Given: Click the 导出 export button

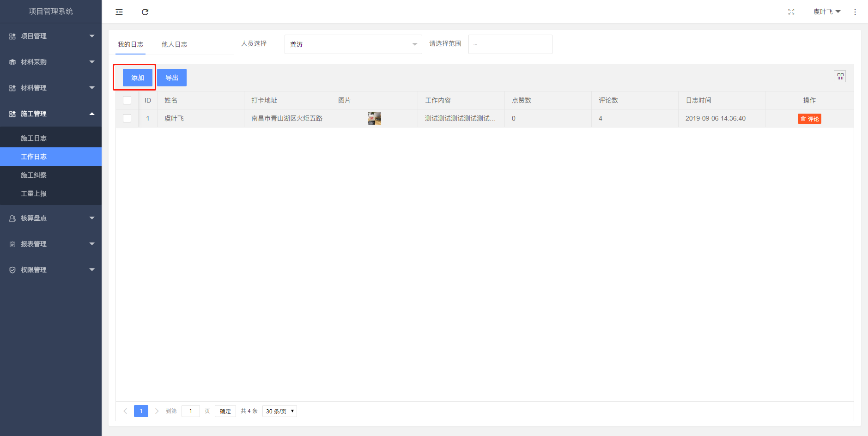Looking at the screenshot, I should pyautogui.click(x=172, y=78).
